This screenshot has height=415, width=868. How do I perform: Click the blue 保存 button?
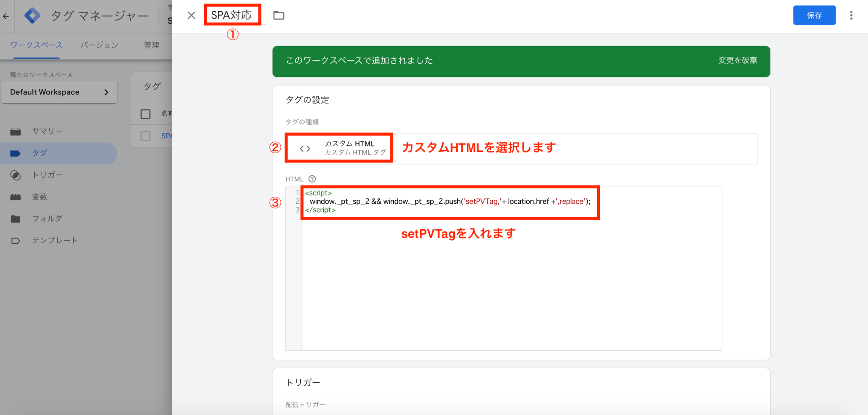[x=814, y=15]
